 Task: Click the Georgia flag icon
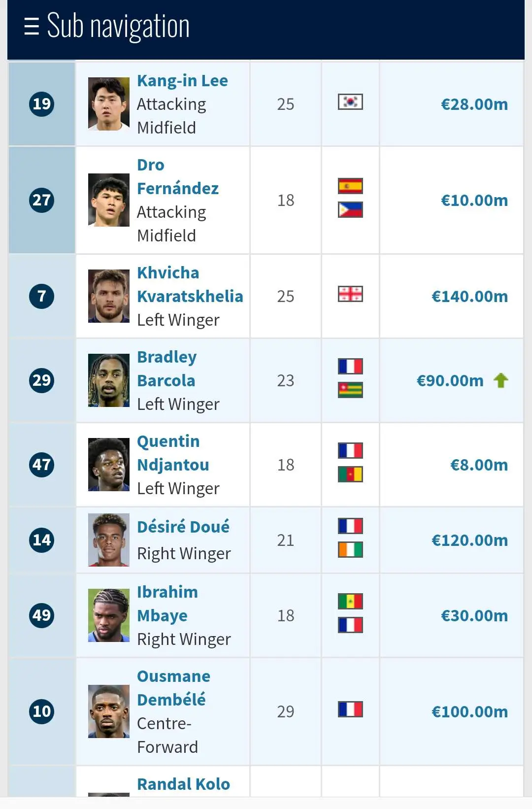350,294
